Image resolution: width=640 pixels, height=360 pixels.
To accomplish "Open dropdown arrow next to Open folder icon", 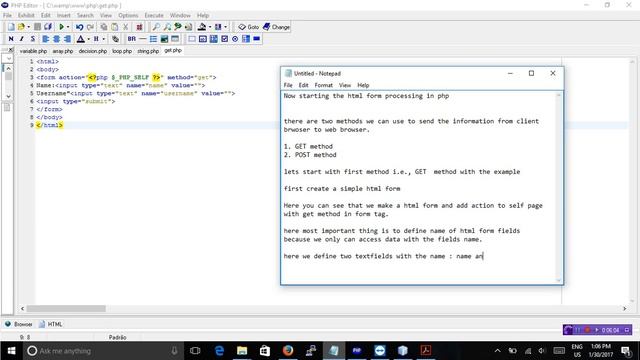I will (28, 27).
